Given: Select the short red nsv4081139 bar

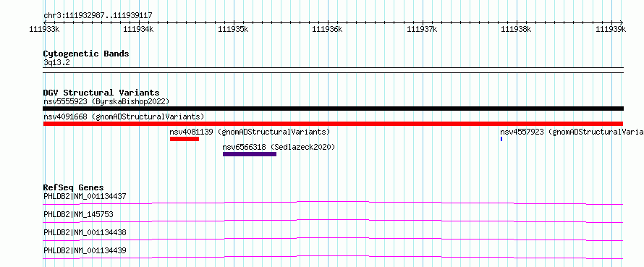Looking at the screenshot, I should click(185, 139).
